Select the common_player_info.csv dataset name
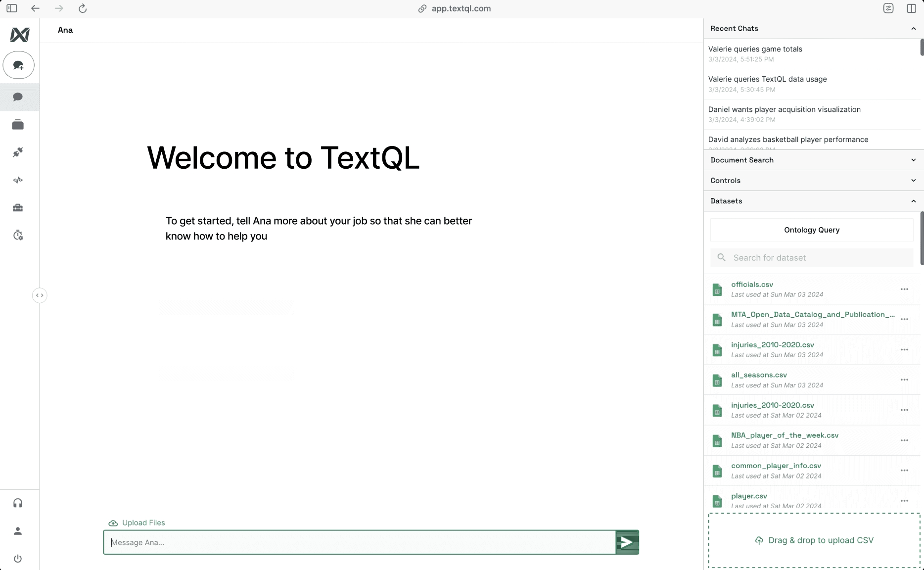 [776, 466]
